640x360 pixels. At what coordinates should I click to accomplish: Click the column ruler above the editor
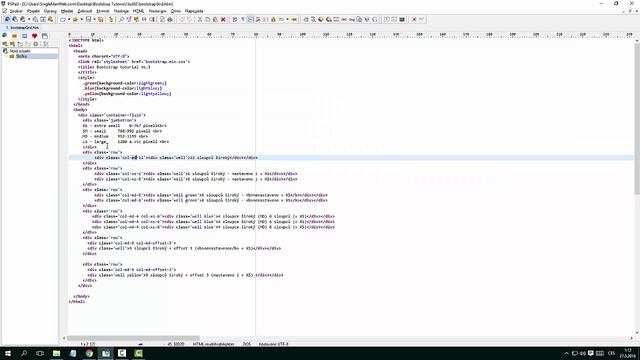pyautogui.click(x=350, y=35)
